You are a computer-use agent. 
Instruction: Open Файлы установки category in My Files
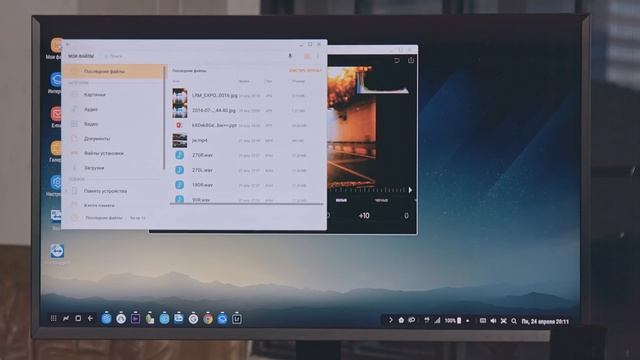[x=113, y=153]
